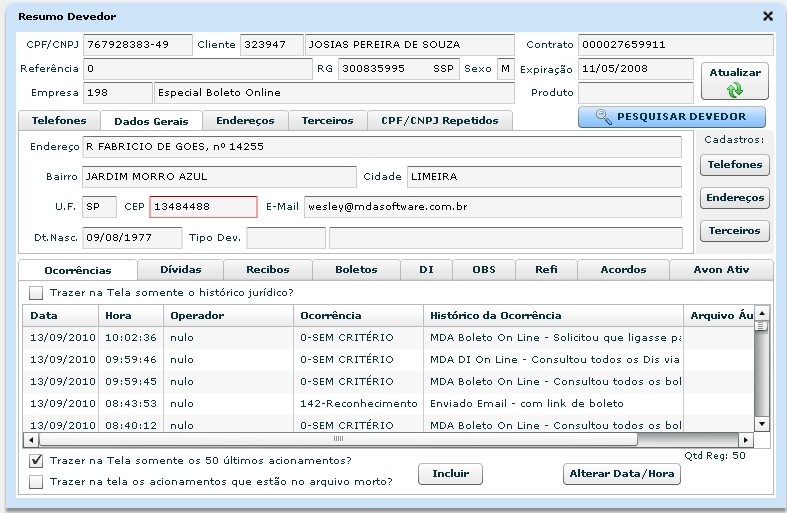This screenshot has height=513, width=787.
Task: Click the Alterar Data/Hora button
Action: click(x=621, y=473)
